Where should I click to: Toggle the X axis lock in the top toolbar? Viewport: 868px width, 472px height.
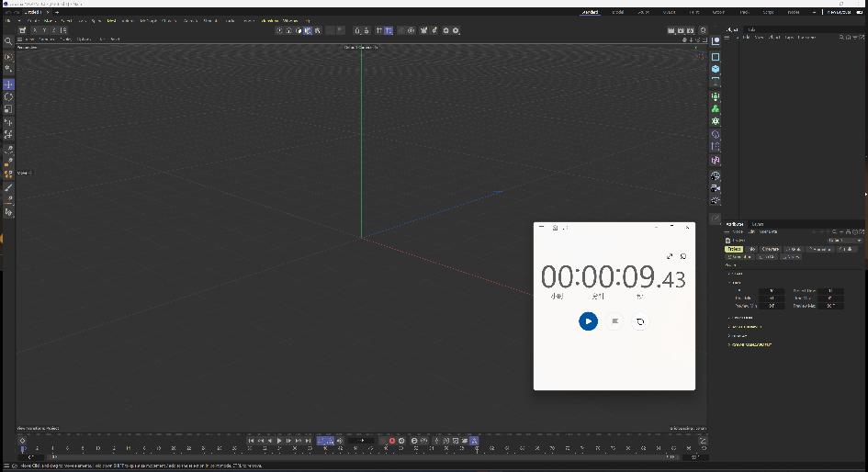coord(34,30)
